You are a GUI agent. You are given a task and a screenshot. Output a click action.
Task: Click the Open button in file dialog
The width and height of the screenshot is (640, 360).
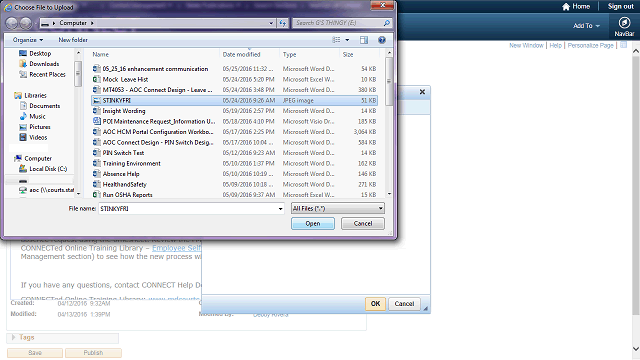tap(313, 224)
